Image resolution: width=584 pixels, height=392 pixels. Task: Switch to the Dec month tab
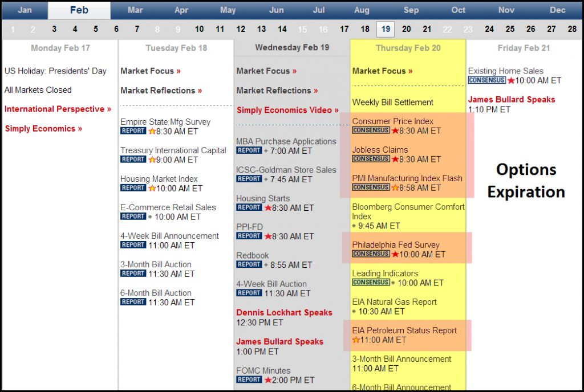tap(558, 10)
